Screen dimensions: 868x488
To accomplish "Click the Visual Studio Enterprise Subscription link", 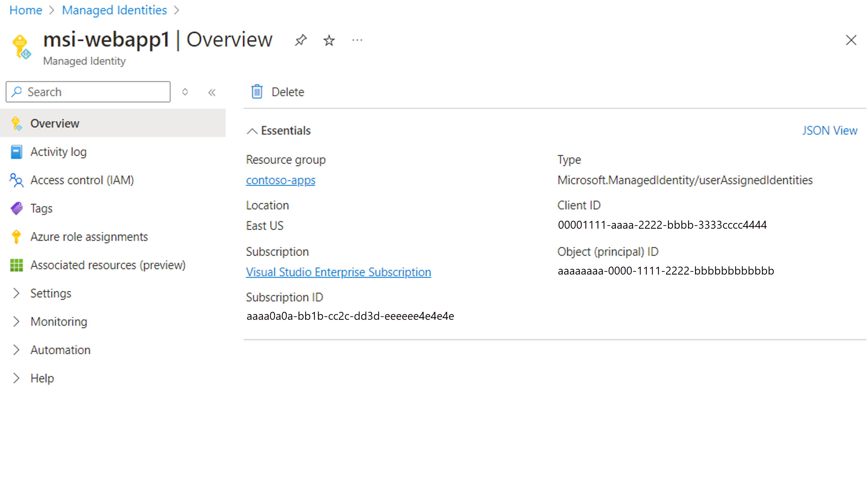I will tap(339, 271).
